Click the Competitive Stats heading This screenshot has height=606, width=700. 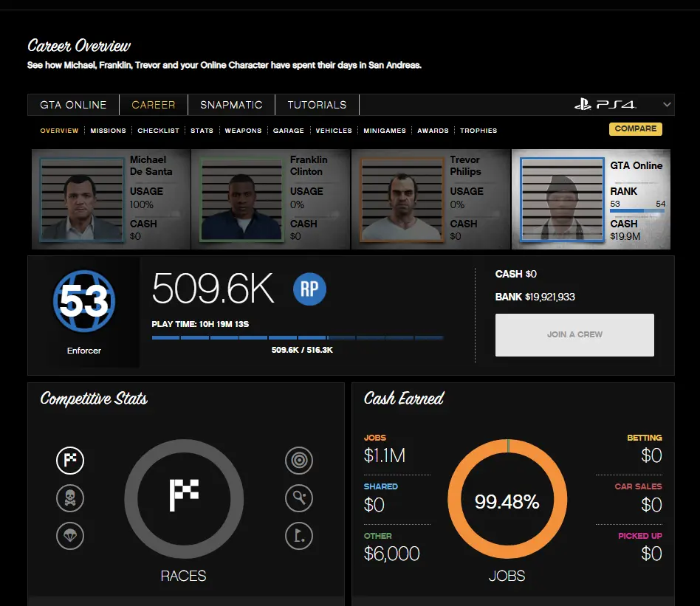(94, 399)
